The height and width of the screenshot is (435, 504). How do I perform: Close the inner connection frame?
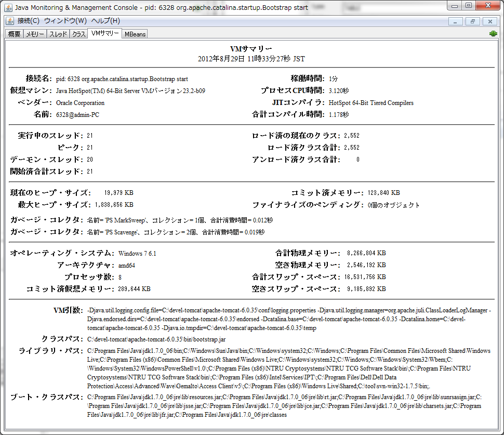click(490, 21)
